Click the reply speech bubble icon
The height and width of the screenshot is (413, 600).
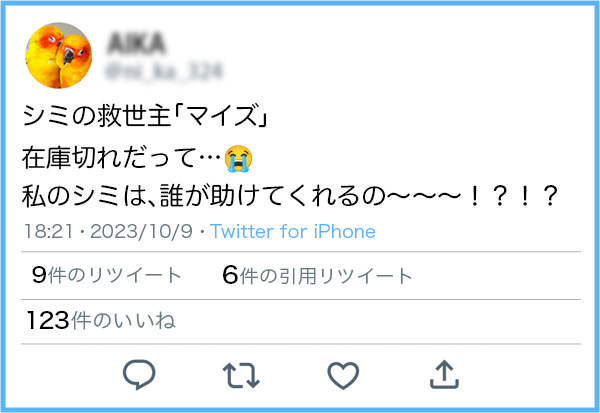[139, 375]
